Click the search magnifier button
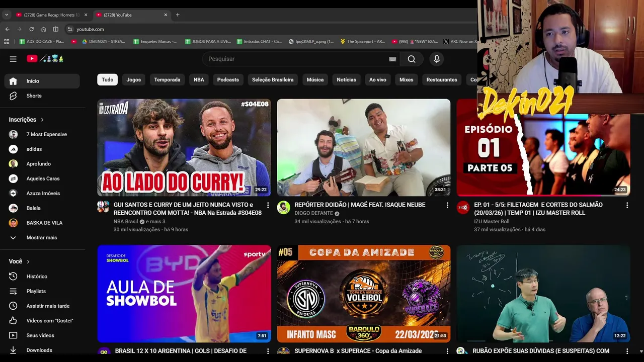 pos(412,59)
